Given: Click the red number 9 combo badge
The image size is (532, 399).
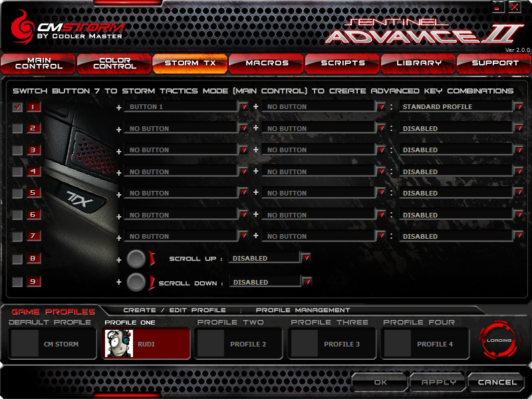Looking at the screenshot, I should coord(34,281).
